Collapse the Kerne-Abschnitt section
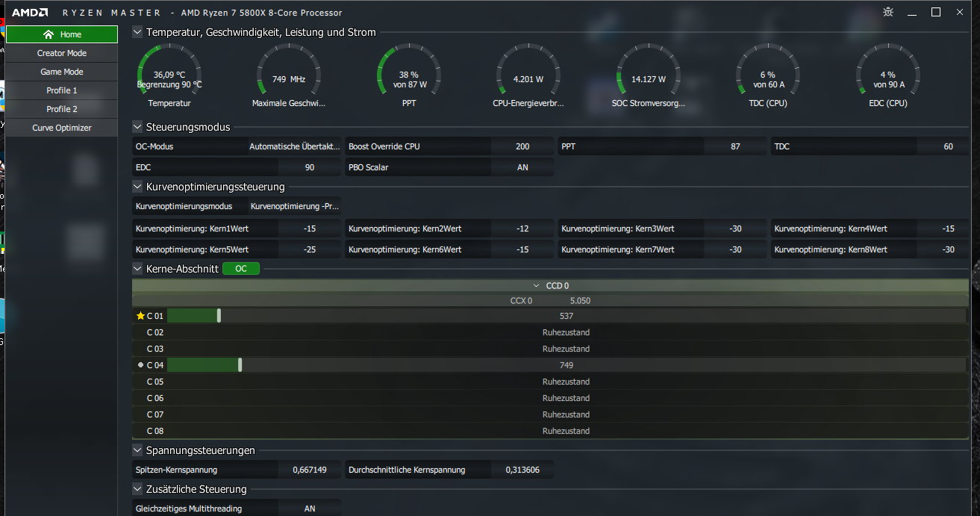Viewport: 980px width, 516px height. pos(137,269)
